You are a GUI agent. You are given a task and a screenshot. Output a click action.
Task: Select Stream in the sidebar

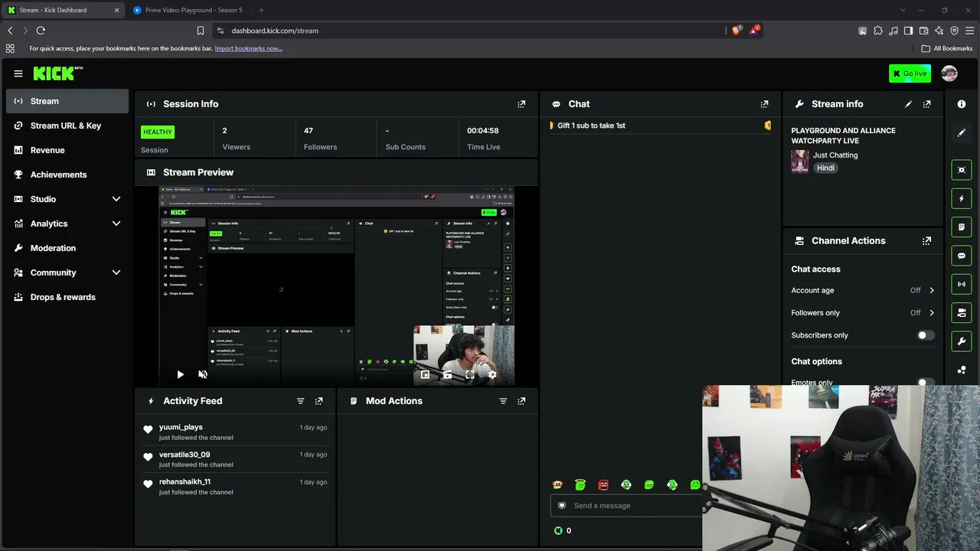(67, 101)
